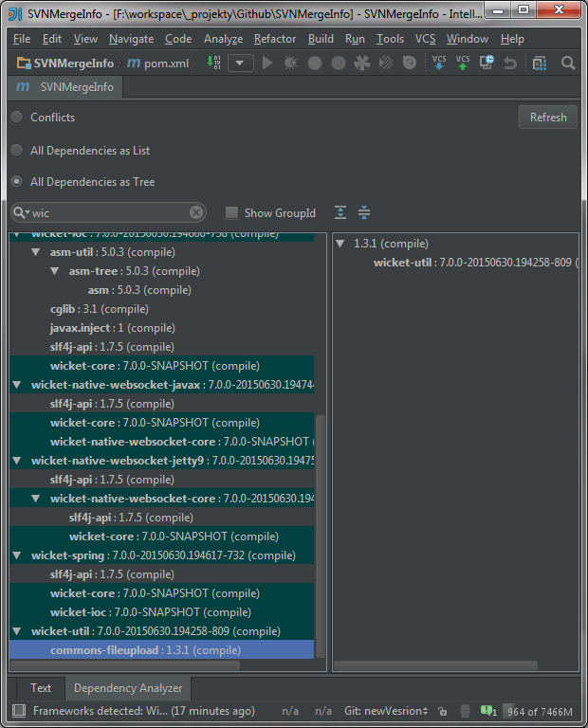Enable the Show GroupId checkbox

231,212
